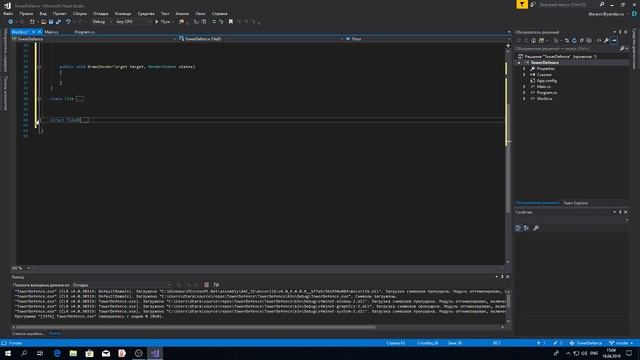
Task: Click the master branch in the status bar
Action: tap(621, 343)
